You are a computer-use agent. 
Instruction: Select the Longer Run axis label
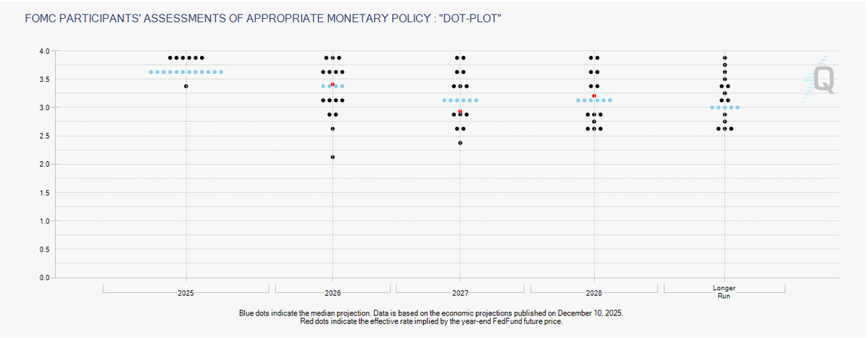pyautogui.click(x=725, y=292)
